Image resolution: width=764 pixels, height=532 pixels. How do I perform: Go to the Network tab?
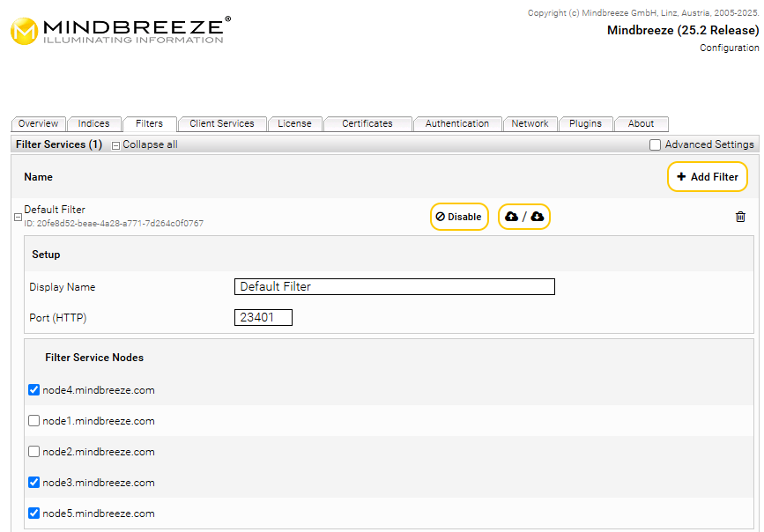point(530,123)
